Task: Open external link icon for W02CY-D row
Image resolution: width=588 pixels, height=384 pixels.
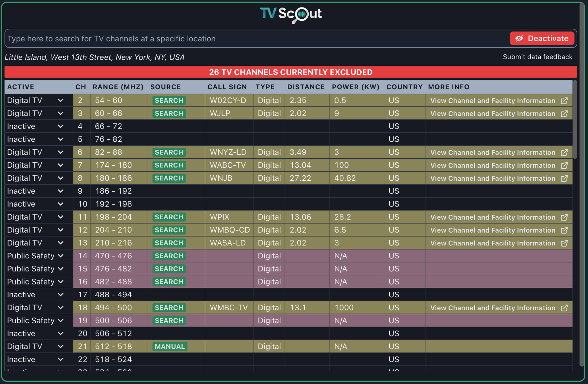Action: coord(564,101)
